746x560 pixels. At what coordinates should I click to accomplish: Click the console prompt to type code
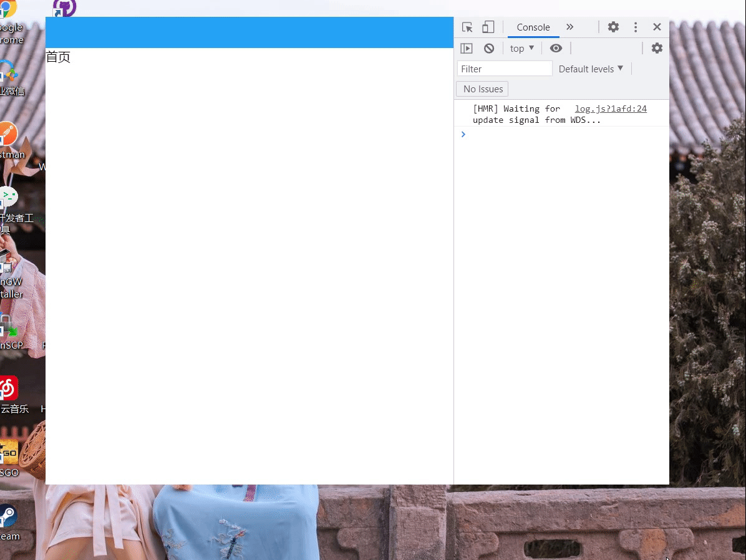coord(499,134)
